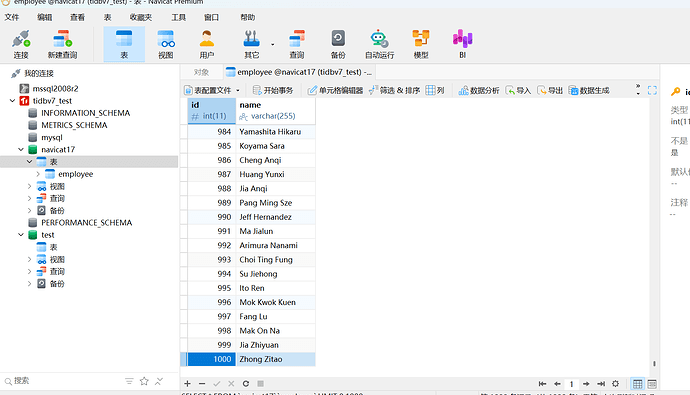Expand 视图 under navicat17
The width and height of the screenshot is (690, 395).
click(29, 187)
